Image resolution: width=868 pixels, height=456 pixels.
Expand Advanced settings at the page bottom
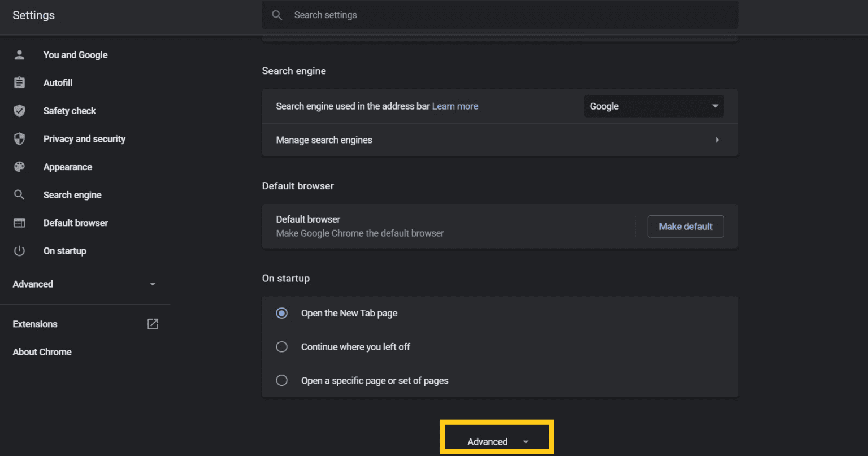[496, 441]
